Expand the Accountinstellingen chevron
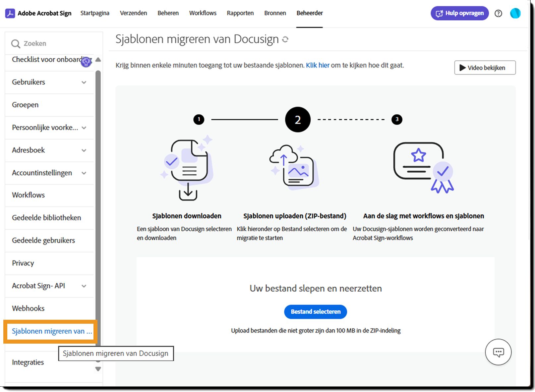Viewport: 535px width, 392px height. (84, 173)
